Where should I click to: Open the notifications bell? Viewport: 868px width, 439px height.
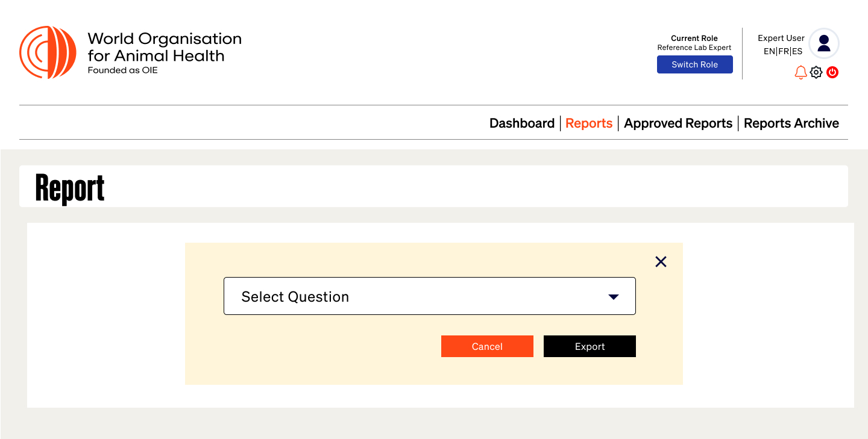[x=800, y=72]
